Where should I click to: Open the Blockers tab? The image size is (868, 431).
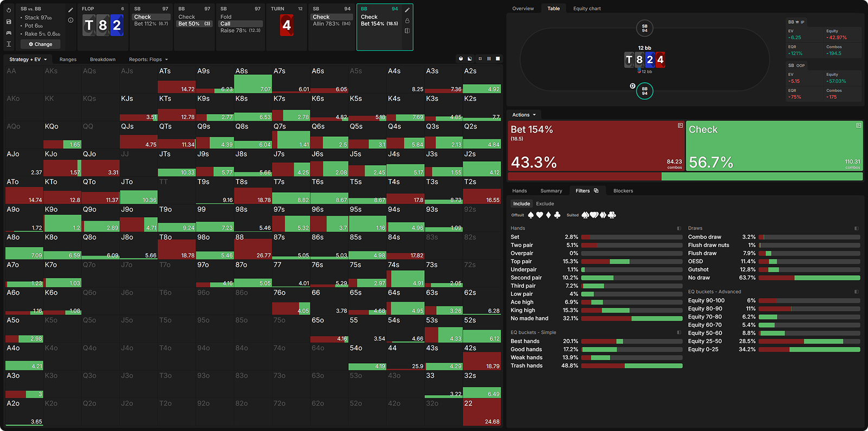(623, 191)
